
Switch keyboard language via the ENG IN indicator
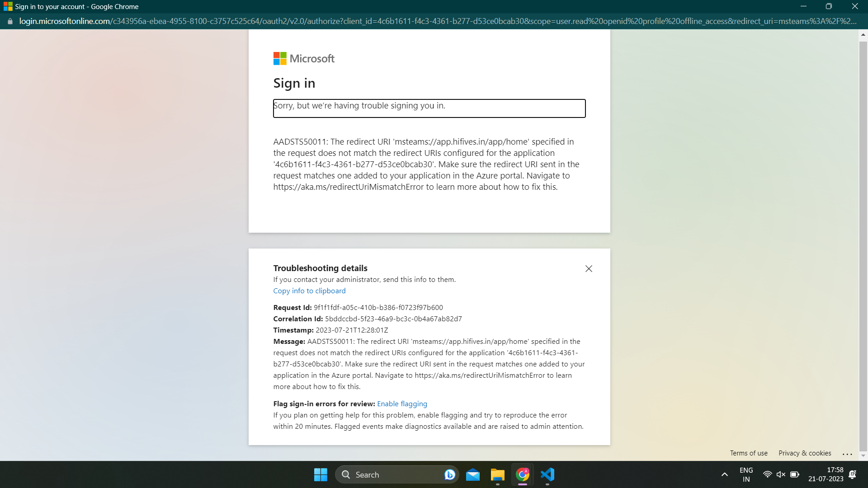746,474
